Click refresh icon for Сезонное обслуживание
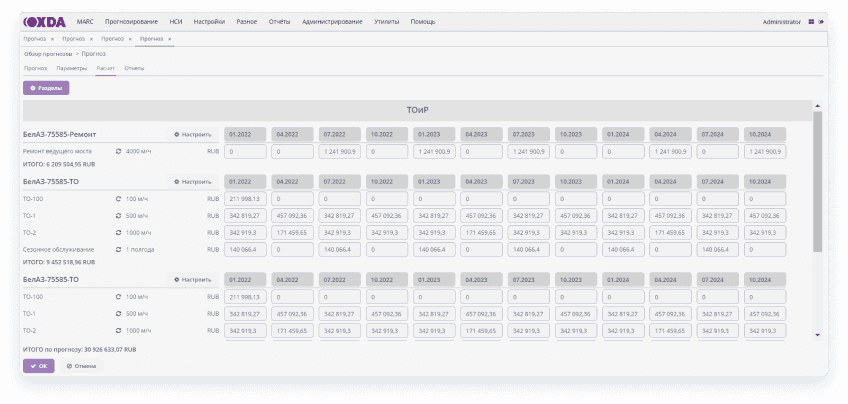The height and width of the screenshot is (404, 848). pyautogui.click(x=118, y=250)
